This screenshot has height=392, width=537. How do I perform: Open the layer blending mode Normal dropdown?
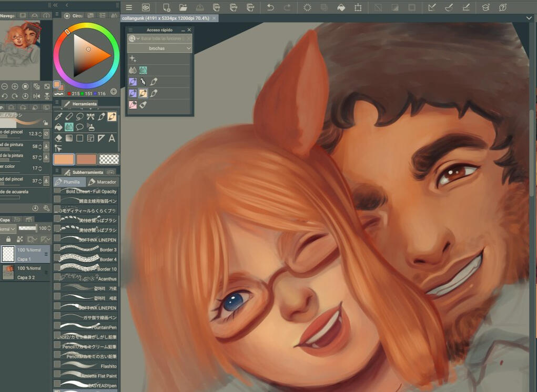(x=7, y=229)
